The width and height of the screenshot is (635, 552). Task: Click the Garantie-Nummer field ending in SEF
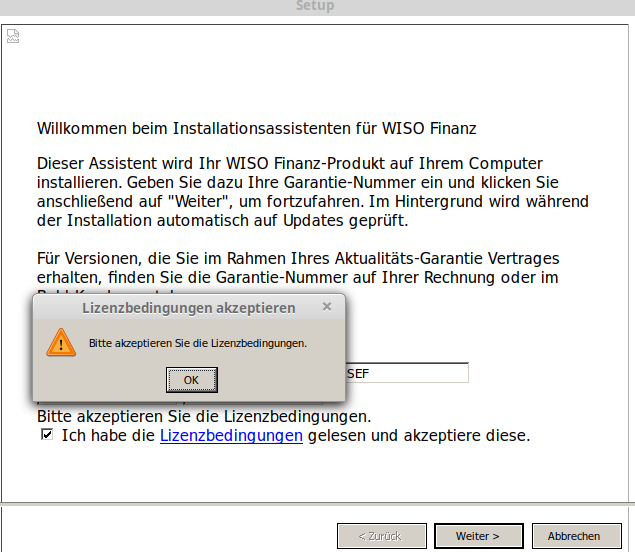click(407, 373)
